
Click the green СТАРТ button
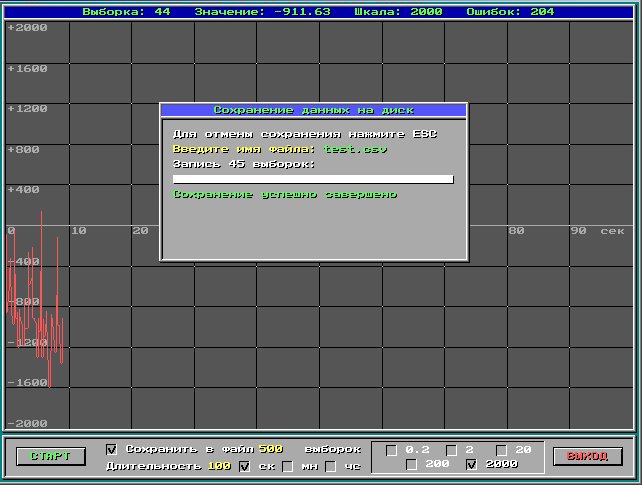click(x=50, y=457)
